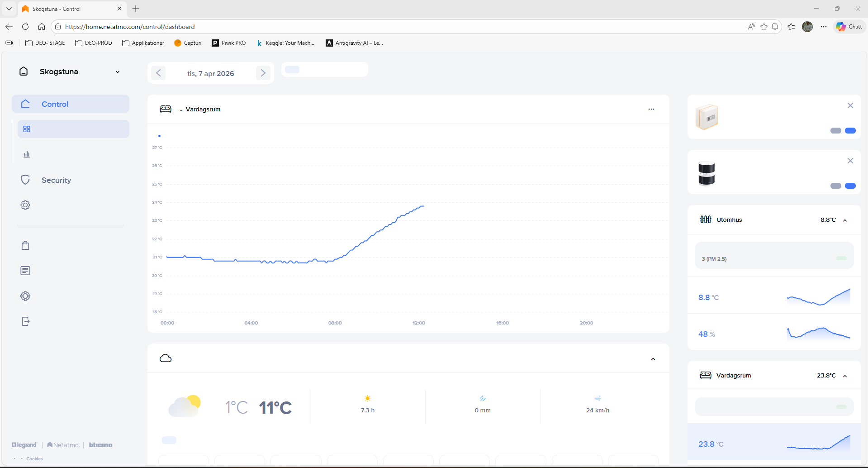Dismiss the thermostat product card

[850, 105]
